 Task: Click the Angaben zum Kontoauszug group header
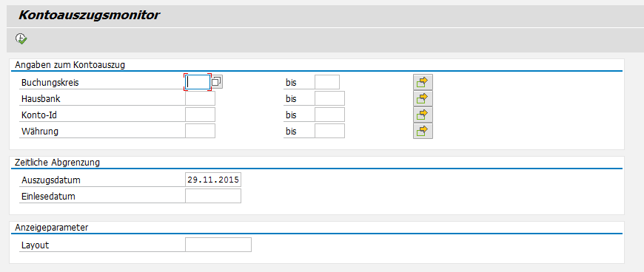click(x=70, y=64)
